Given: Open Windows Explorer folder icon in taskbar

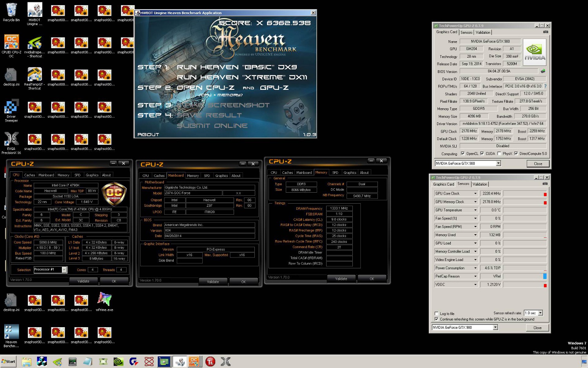Looking at the screenshot, I should (26, 362).
